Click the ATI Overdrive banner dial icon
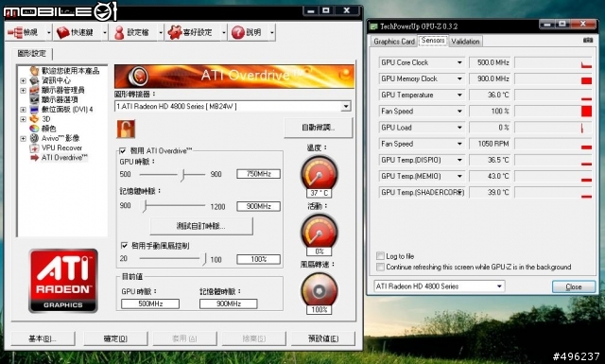The height and width of the screenshot is (364, 605). [x=138, y=76]
